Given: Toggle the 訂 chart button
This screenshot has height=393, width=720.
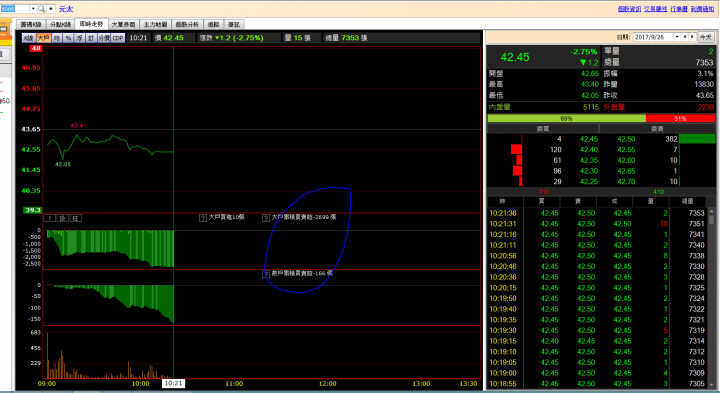Looking at the screenshot, I should click(90, 38).
